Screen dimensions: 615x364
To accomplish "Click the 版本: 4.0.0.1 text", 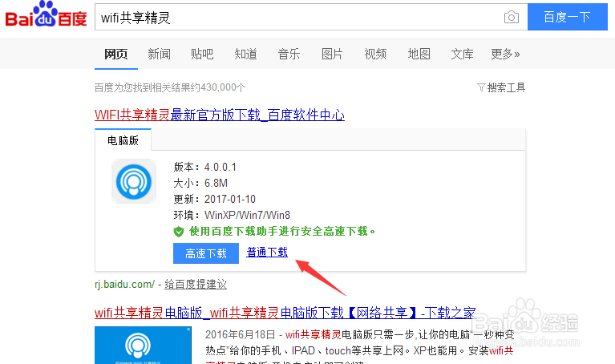I will (205, 167).
